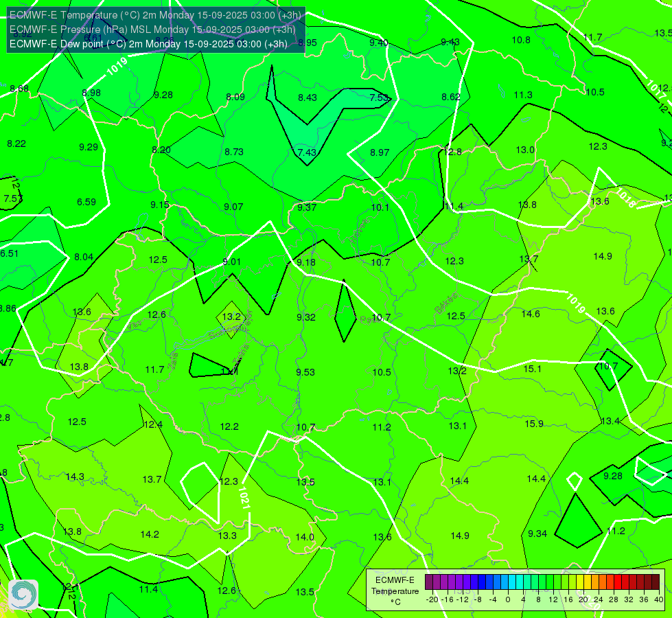Click the temperature value 9.32
The height and width of the screenshot is (618, 672).
tap(306, 317)
